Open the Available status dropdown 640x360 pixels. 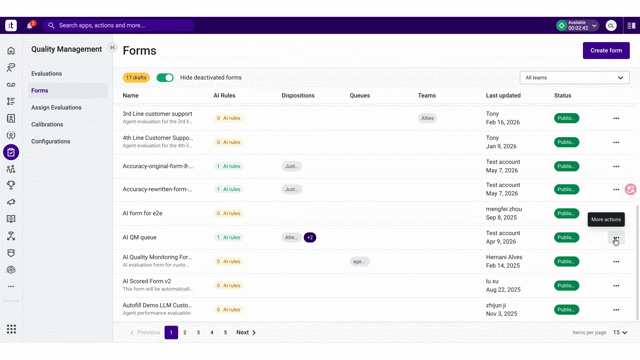pyautogui.click(x=577, y=25)
